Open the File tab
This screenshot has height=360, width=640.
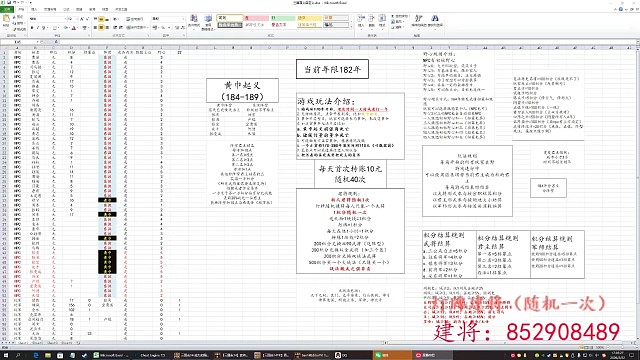[x=7, y=9]
